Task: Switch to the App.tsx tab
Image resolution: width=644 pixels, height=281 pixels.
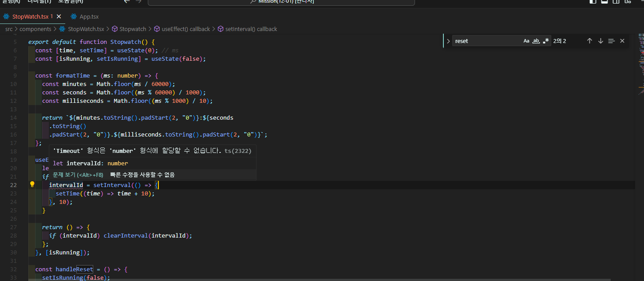Action: click(89, 17)
